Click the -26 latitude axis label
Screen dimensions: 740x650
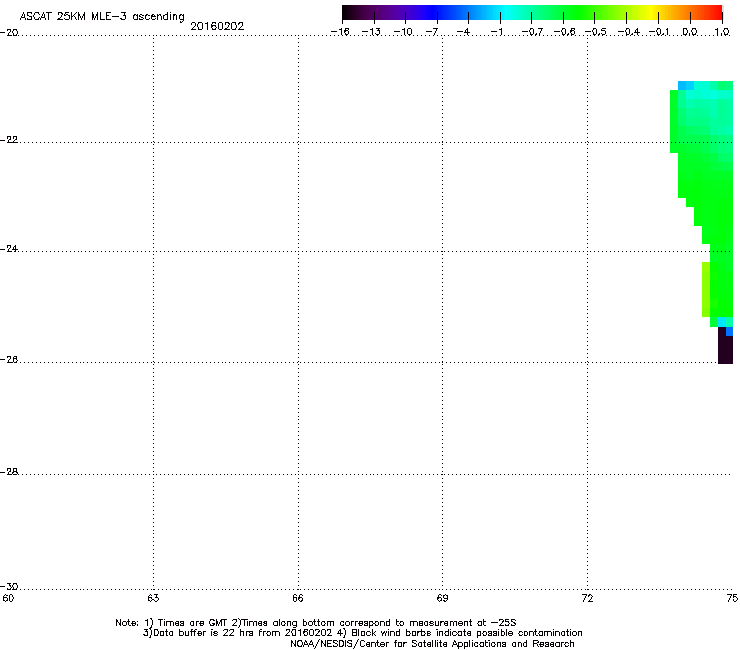click(x=9, y=360)
